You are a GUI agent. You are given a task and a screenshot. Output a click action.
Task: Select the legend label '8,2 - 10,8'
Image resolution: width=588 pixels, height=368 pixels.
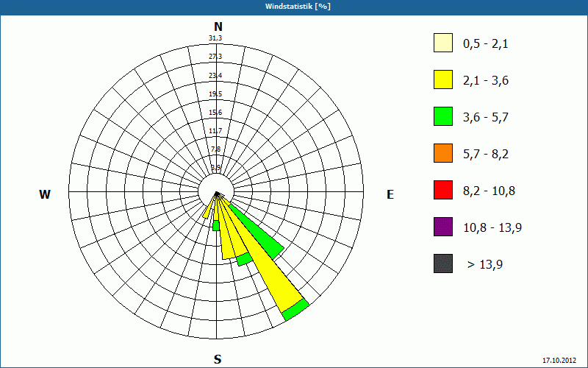pos(489,191)
